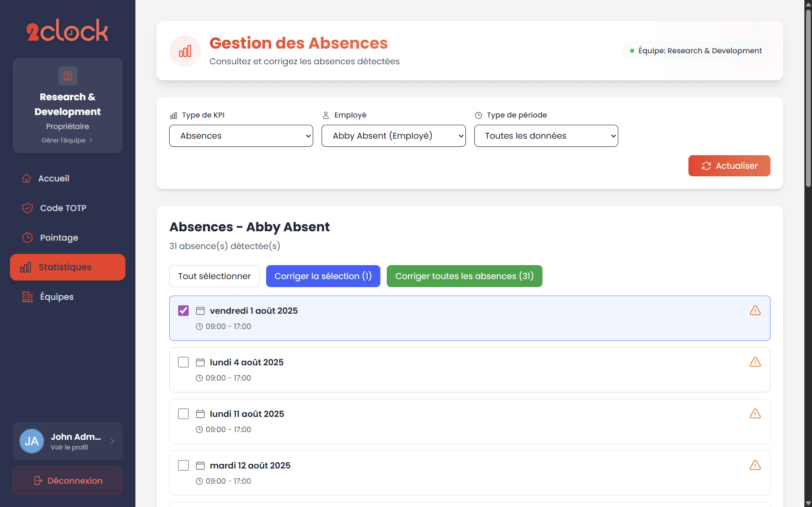
Task: Go to Pointage in the sidebar
Action: point(59,238)
